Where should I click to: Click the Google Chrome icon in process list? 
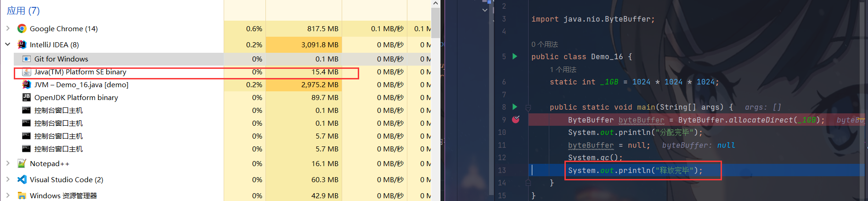(x=22, y=28)
